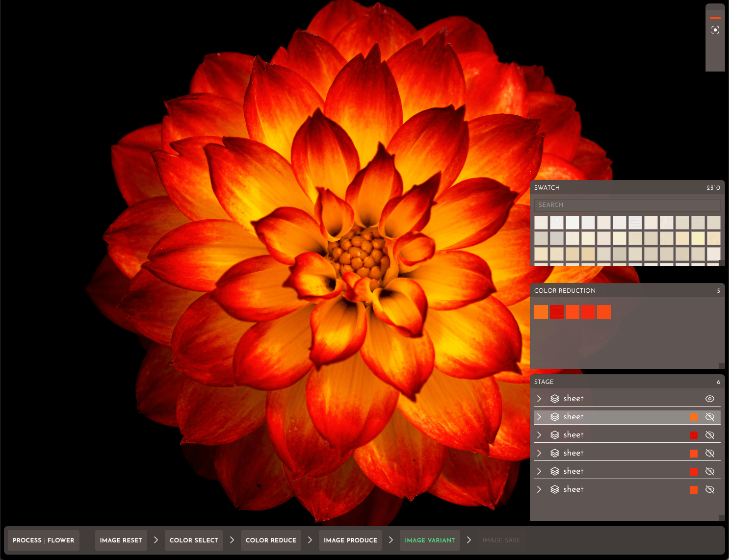Hide the first sheet with its eye icon

click(710, 399)
